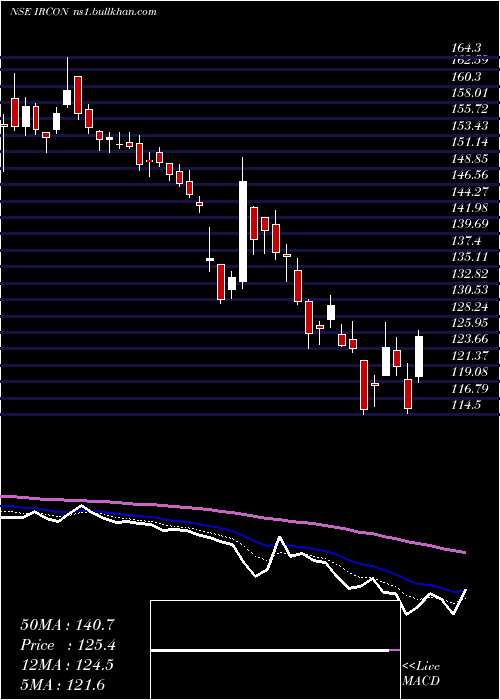Select the 151.14 price axis label
The height and width of the screenshot is (700, 500).
pos(470,143)
